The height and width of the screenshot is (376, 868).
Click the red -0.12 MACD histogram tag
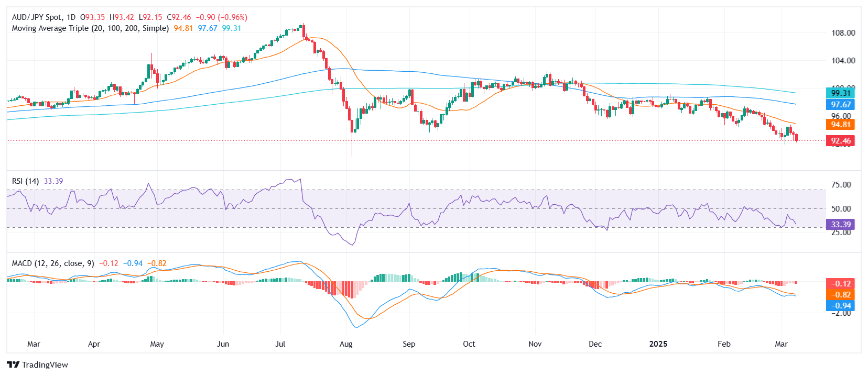(840, 284)
